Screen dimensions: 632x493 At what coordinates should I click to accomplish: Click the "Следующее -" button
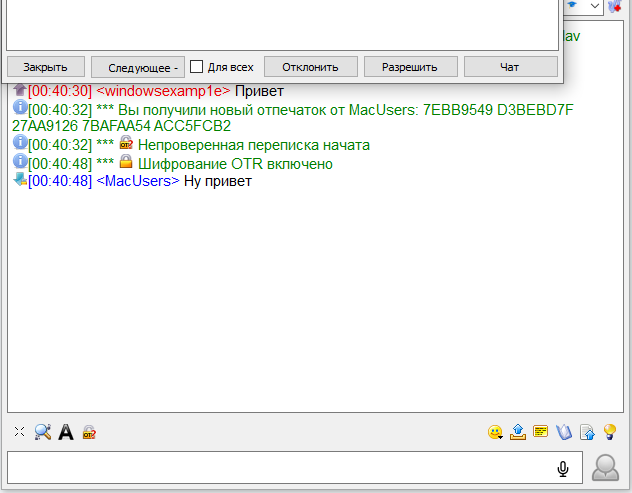pos(138,67)
